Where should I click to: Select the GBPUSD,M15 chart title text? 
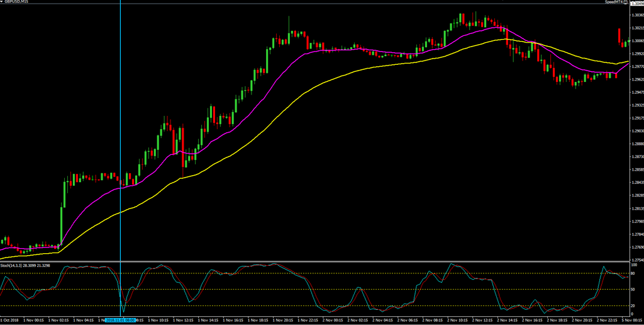pos(16,2)
